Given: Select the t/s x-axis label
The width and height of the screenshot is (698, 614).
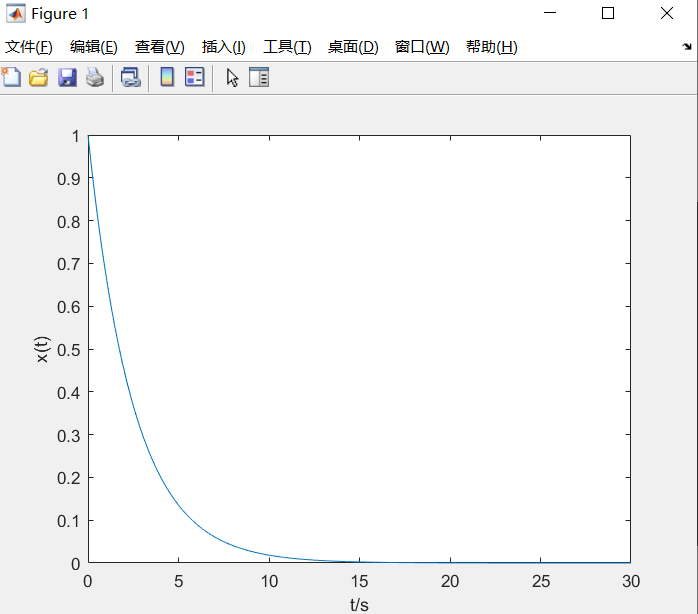Looking at the screenshot, I should pos(359,605).
